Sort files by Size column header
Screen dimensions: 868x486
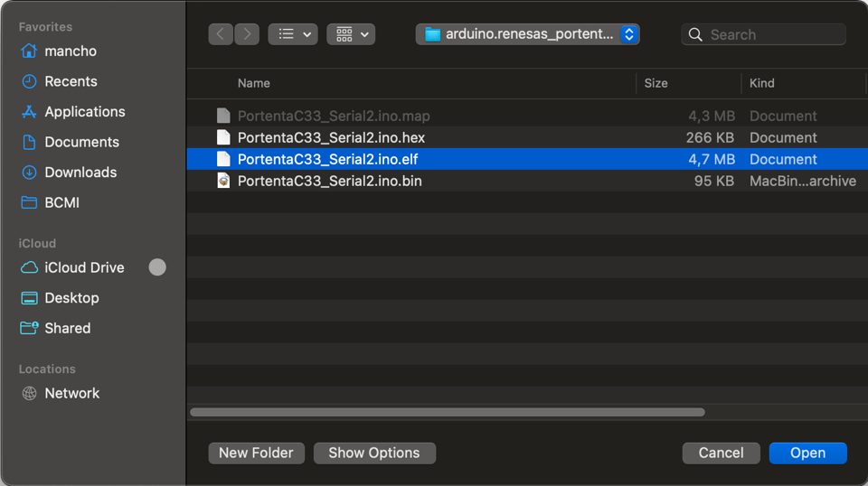pyautogui.click(x=656, y=83)
